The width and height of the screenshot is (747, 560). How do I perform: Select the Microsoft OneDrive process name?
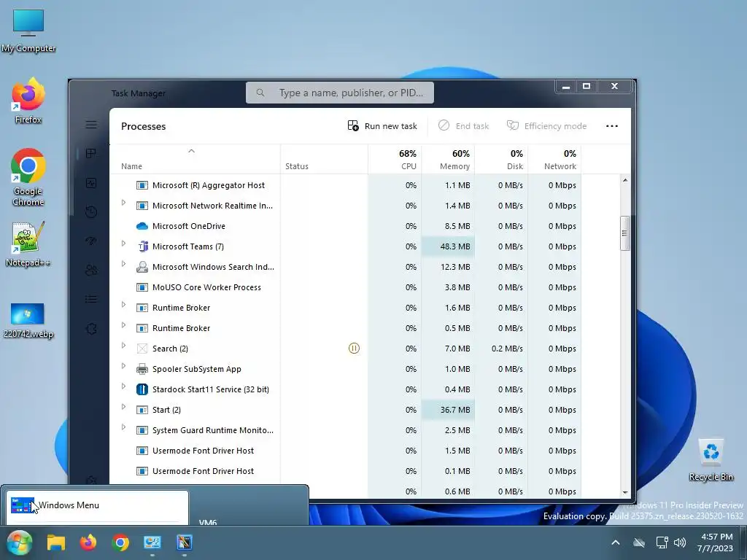coord(189,226)
